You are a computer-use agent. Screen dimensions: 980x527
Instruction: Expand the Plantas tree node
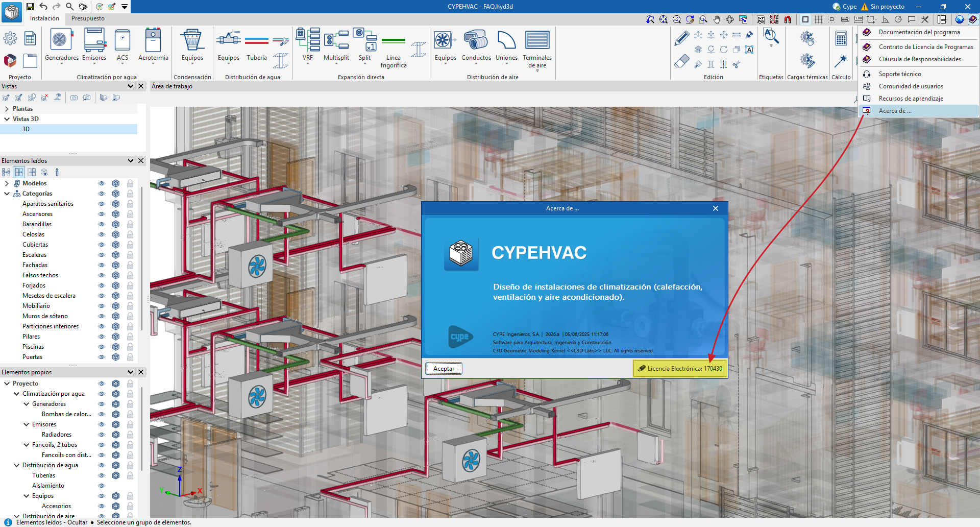(x=7, y=109)
